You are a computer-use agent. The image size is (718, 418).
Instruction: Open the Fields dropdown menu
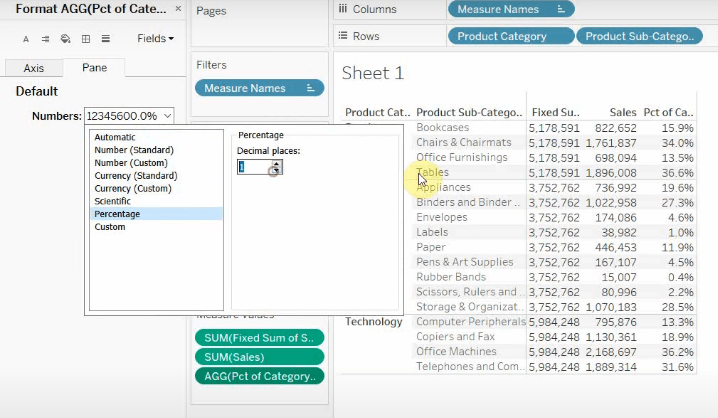click(155, 39)
